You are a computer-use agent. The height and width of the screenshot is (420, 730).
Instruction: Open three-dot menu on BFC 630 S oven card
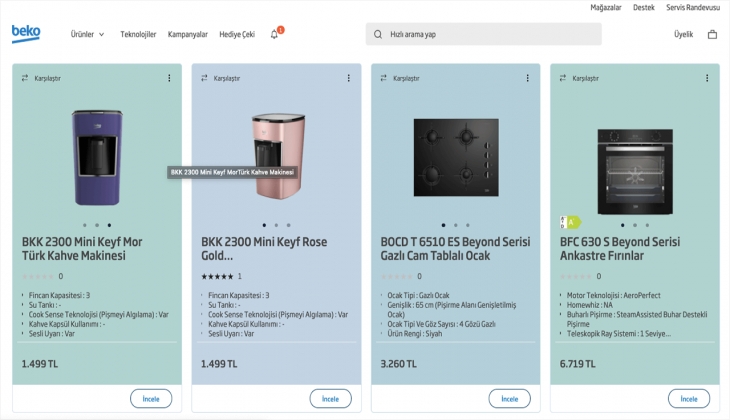706,78
